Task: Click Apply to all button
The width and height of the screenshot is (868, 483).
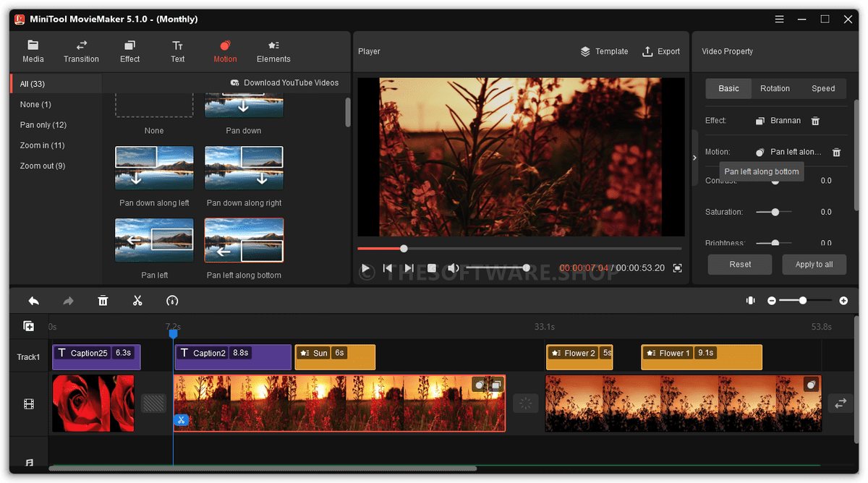Action: 814,265
